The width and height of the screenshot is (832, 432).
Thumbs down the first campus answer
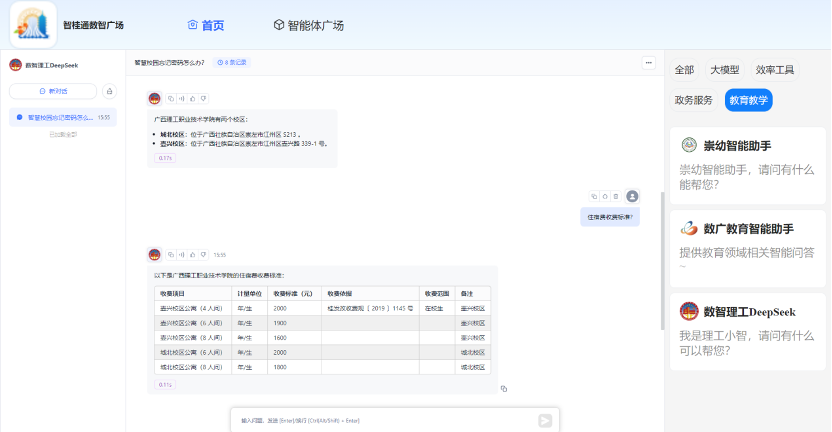[203, 98]
